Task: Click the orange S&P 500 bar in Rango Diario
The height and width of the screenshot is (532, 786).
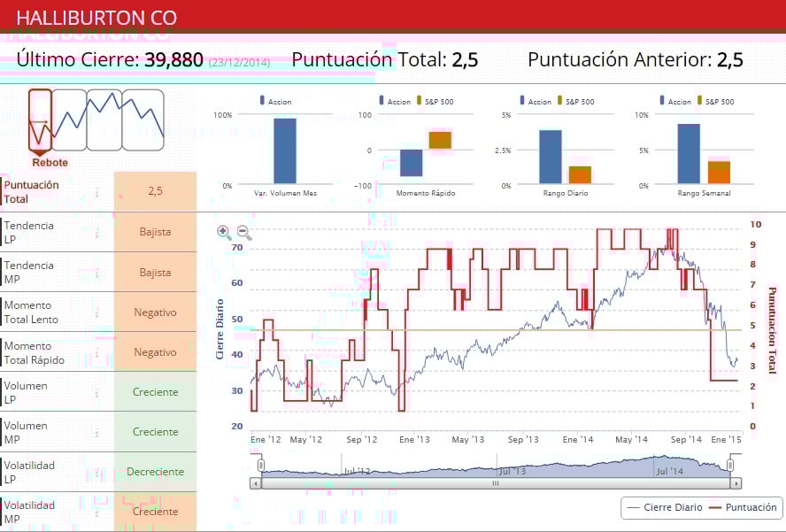Action: point(580,175)
